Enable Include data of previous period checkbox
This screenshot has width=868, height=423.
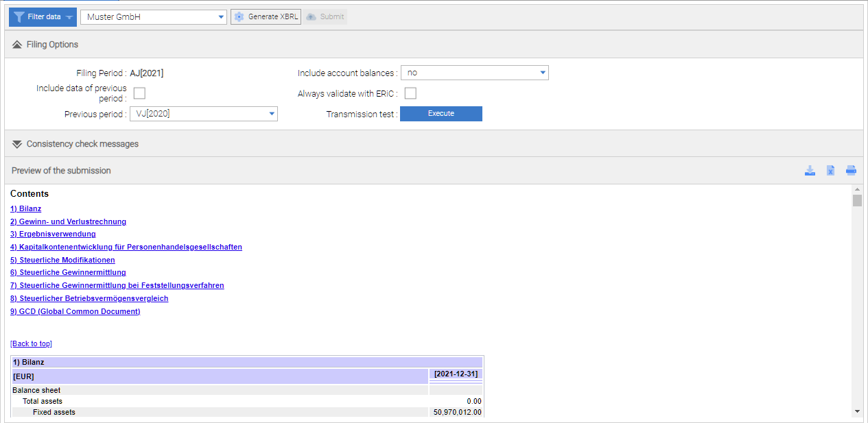coord(139,93)
